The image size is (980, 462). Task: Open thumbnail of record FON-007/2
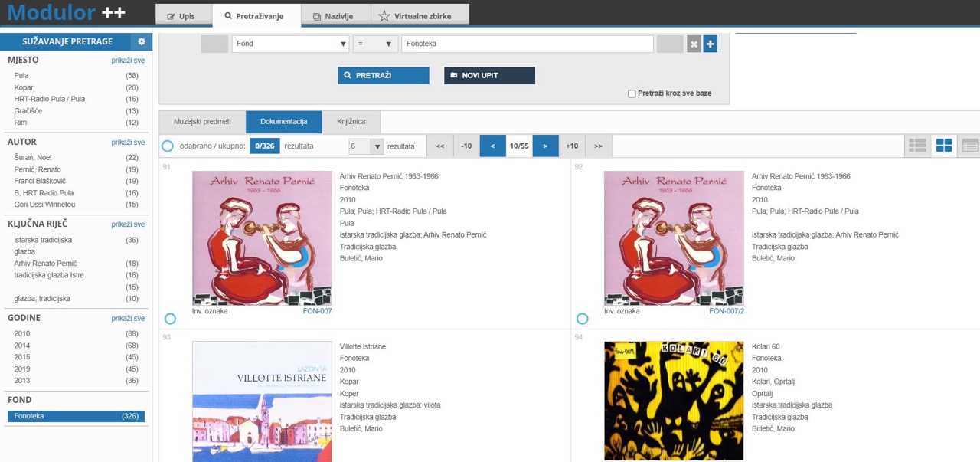coord(674,238)
